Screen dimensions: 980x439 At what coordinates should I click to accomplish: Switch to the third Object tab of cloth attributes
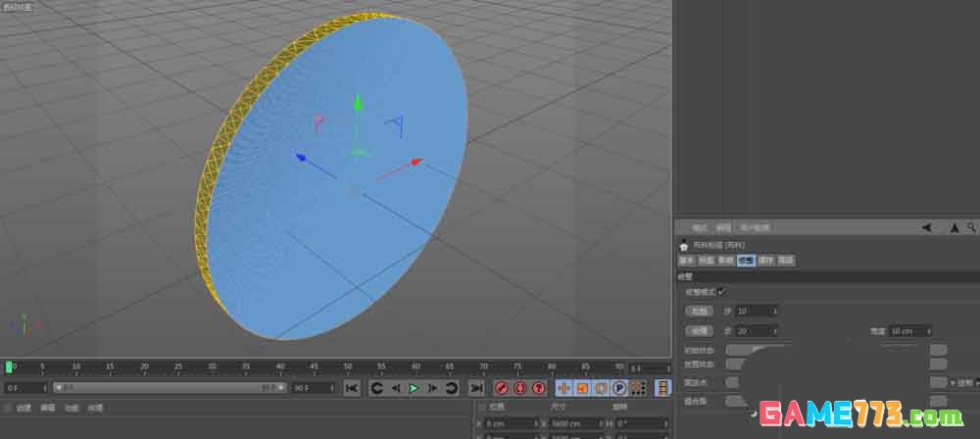[x=726, y=260]
